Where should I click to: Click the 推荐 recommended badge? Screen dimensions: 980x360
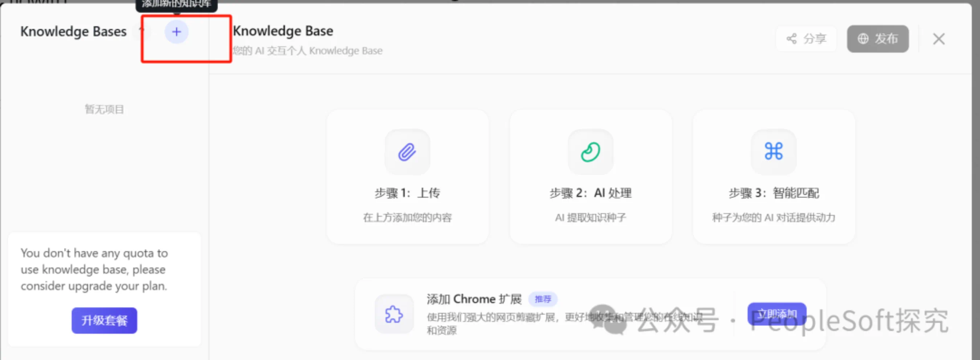(543, 299)
